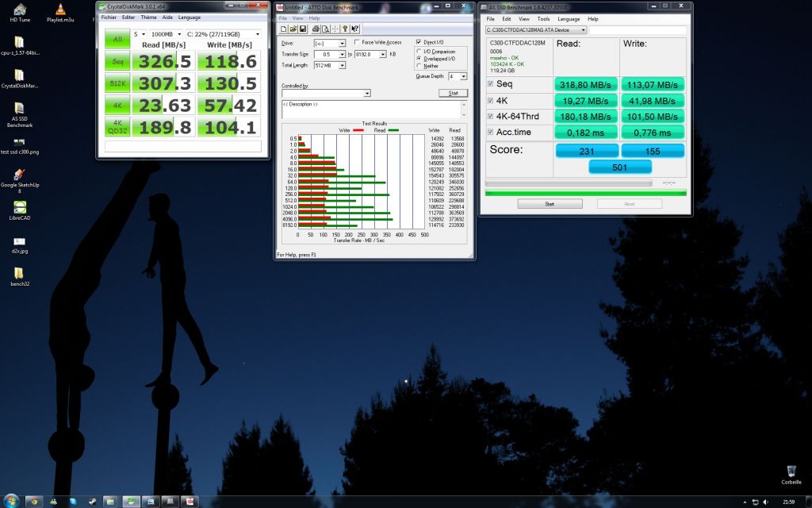Click the taskbar clock showing 21:59
The width and height of the screenshot is (812, 508).
click(x=788, y=502)
